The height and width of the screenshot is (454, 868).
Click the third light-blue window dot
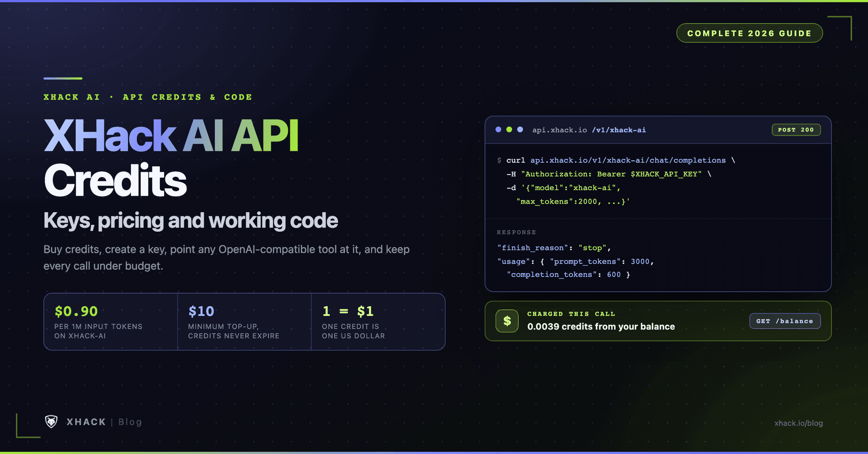(520, 130)
